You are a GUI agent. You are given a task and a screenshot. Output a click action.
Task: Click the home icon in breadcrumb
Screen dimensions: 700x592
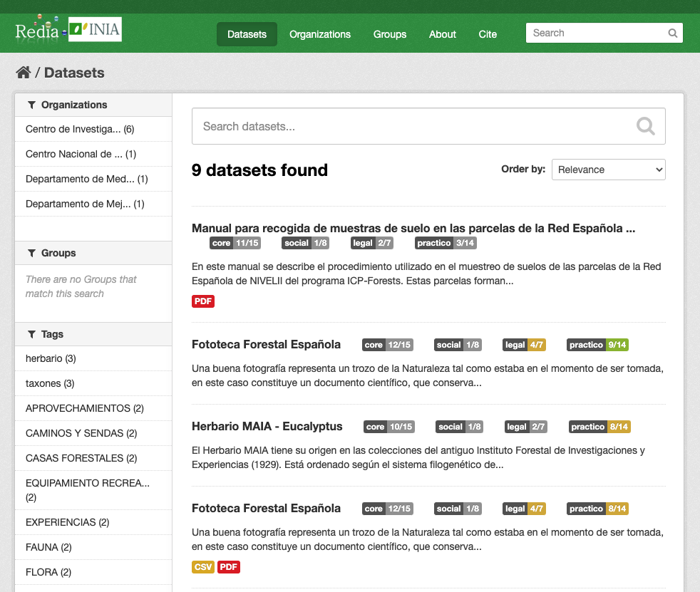[x=24, y=72]
